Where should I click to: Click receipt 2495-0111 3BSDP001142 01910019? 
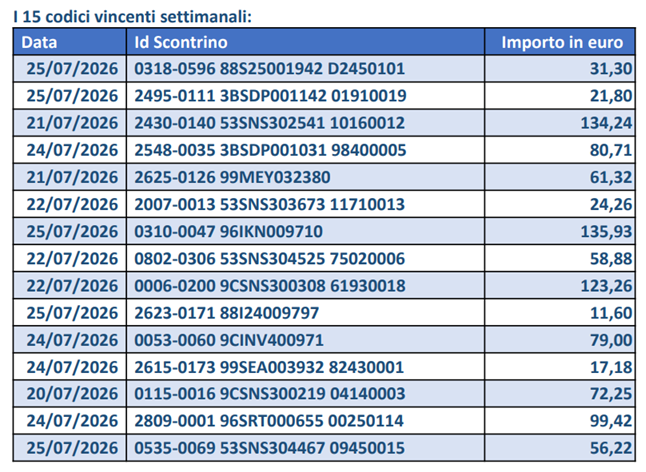coord(270,96)
